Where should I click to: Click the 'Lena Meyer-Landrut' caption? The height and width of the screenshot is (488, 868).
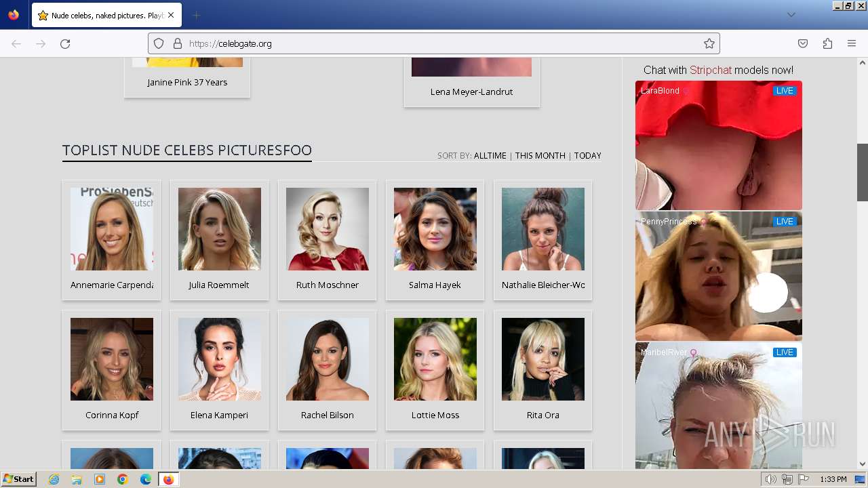click(x=472, y=91)
